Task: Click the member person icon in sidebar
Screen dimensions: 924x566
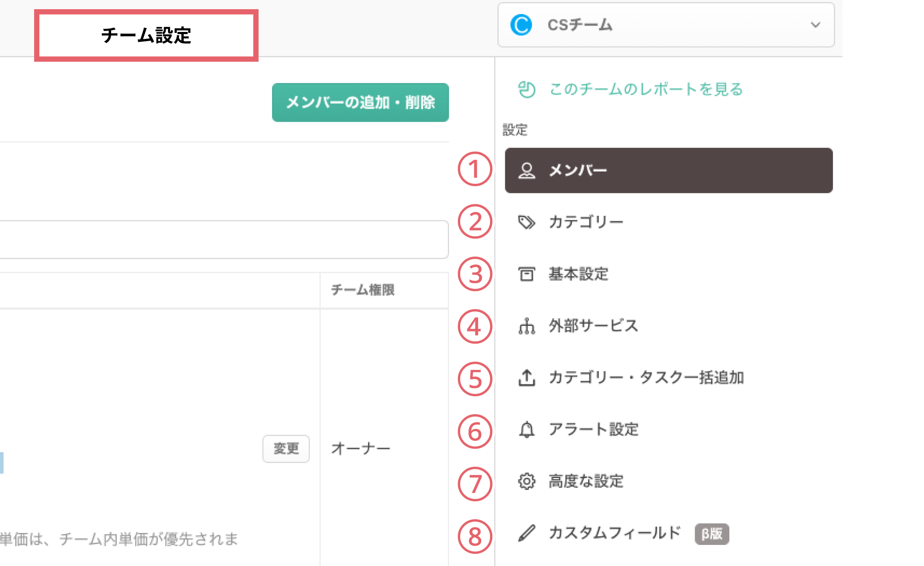Action: 527,170
